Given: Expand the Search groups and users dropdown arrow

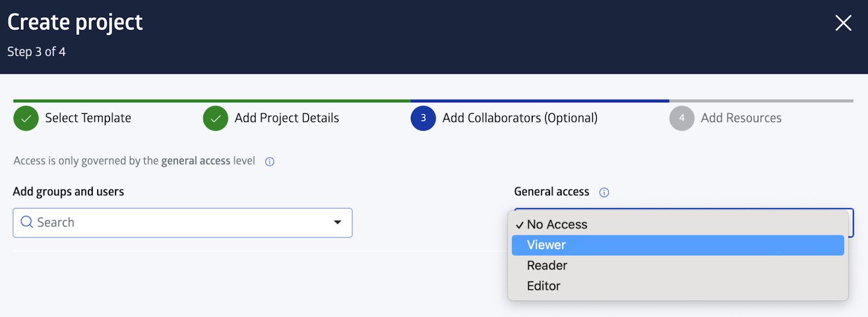Looking at the screenshot, I should [337, 222].
